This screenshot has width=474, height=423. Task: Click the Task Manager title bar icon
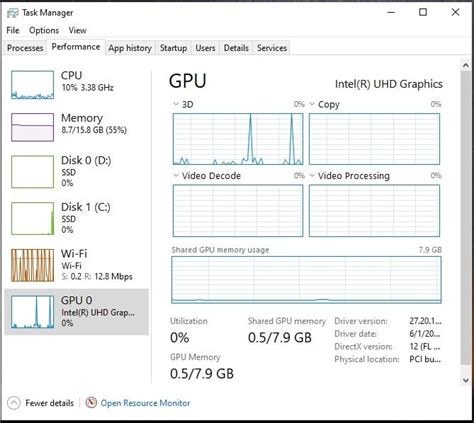[12, 13]
